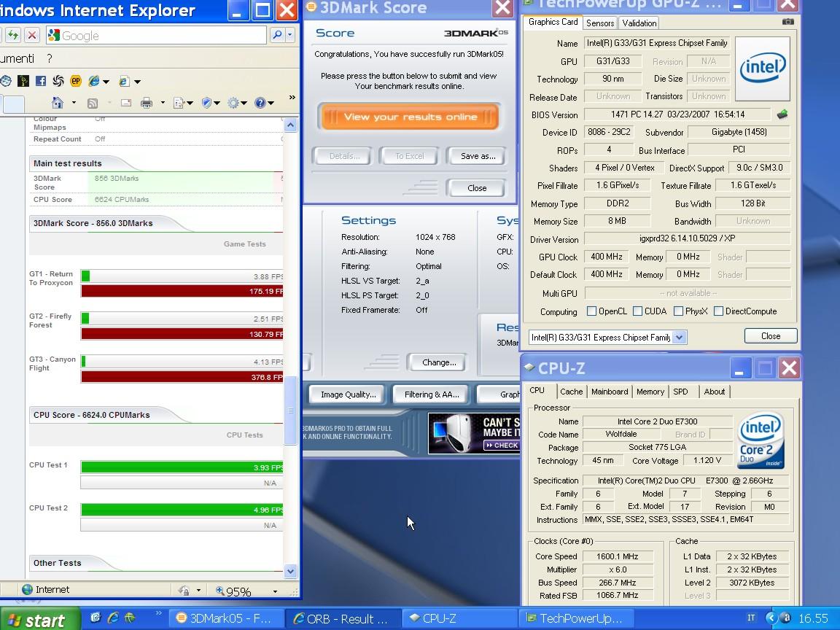Image resolution: width=840 pixels, height=630 pixels.
Task: Click the search magnifier icon in IE
Action: 277,35
